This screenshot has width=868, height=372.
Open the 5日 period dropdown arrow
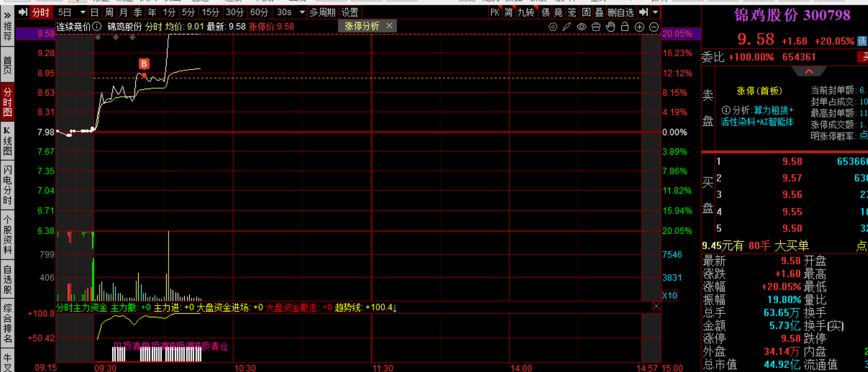click(x=82, y=12)
